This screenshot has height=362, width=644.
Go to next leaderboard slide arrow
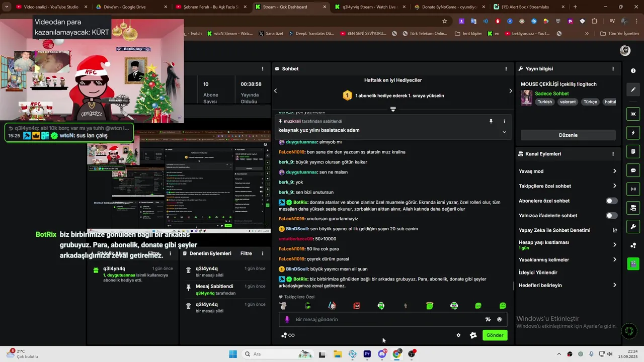[510, 91]
